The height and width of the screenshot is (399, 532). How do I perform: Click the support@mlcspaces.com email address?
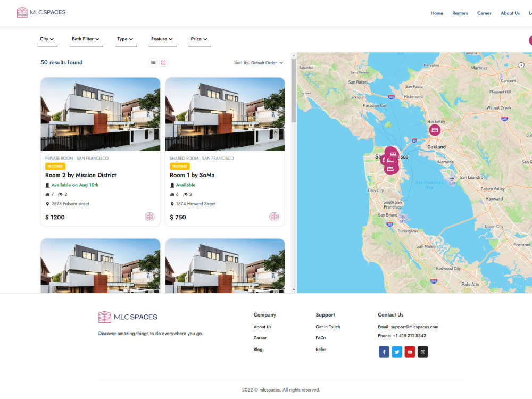[414, 327]
